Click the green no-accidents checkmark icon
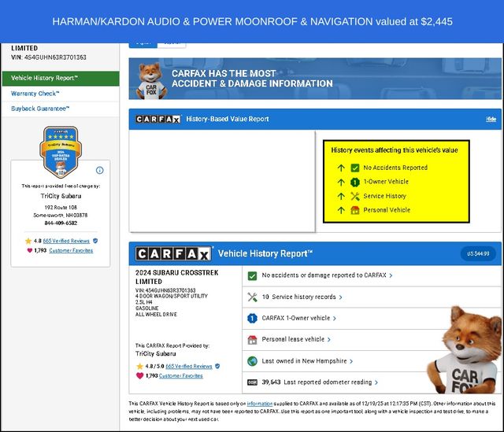Viewport: 504px width, 432px height. point(252,276)
